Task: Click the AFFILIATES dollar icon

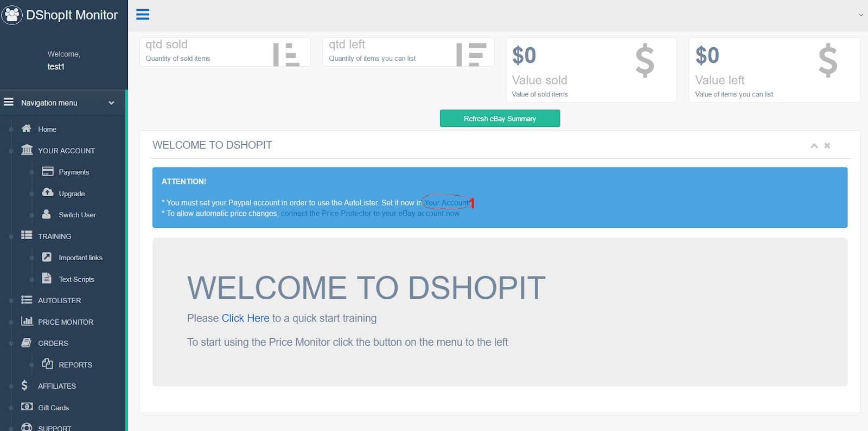Action: pos(24,385)
